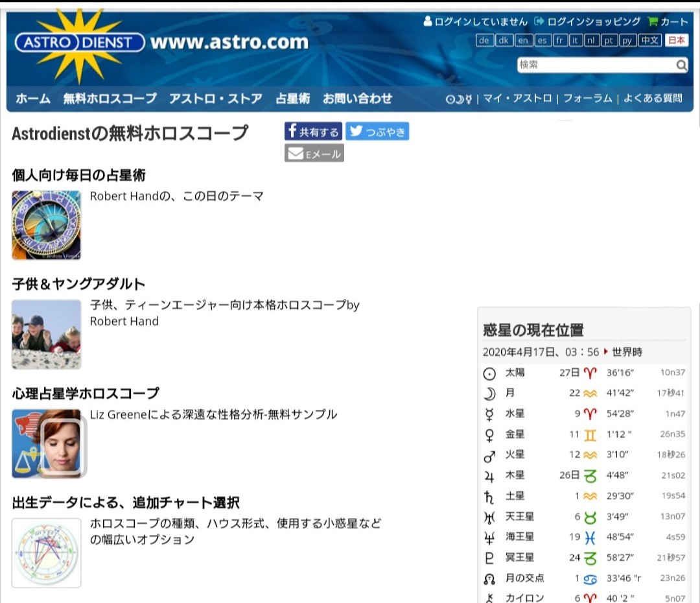Open the children photo thumbnail
700x603 pixels.
click(x=46, y=334)
